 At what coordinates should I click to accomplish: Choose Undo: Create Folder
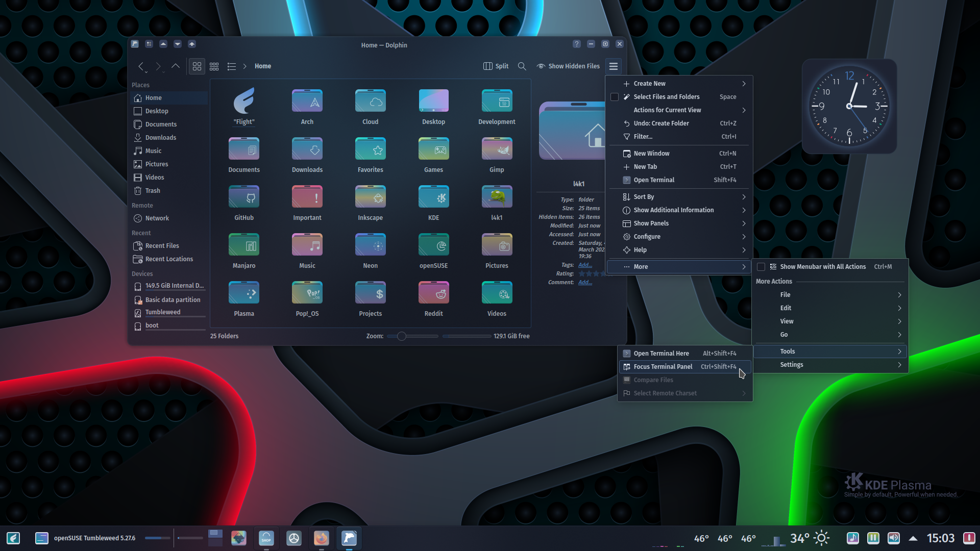(679, 123)
